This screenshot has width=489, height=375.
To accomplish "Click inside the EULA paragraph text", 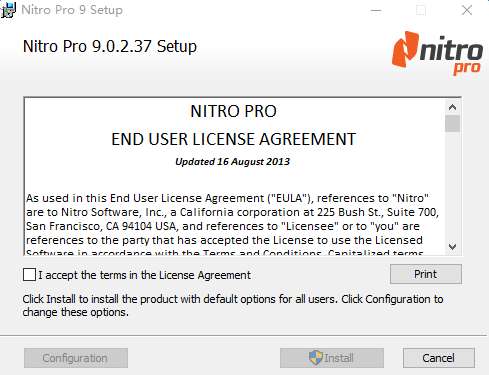I will (232, 219).
